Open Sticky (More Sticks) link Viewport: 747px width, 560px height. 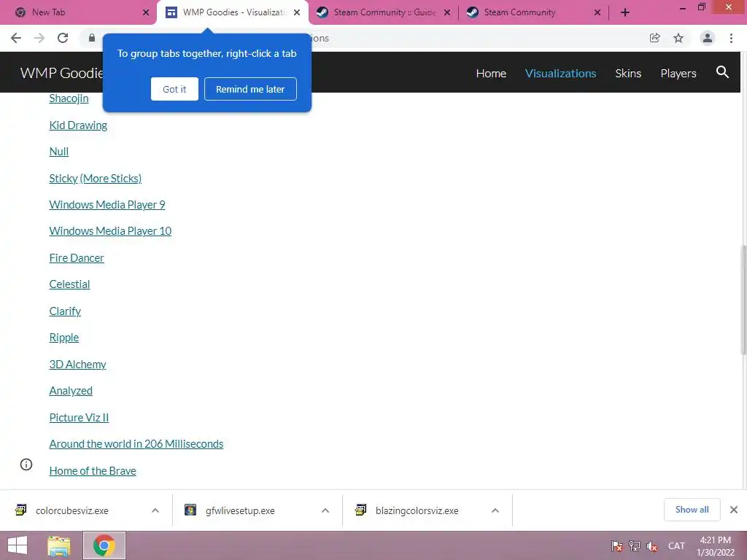pyautogui.click(x=96, y=178)
